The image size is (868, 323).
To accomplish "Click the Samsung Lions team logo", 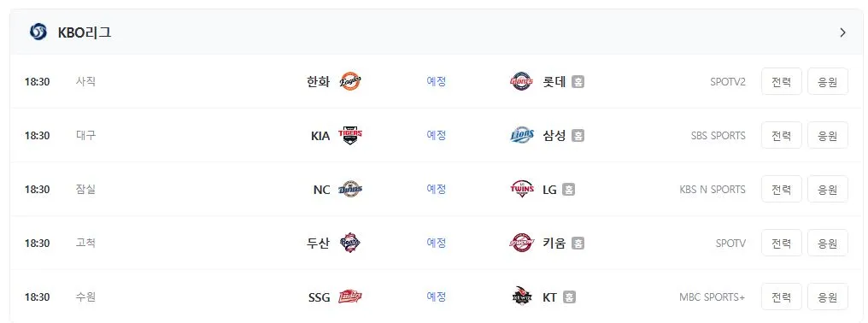I will (x=521, y=135).
